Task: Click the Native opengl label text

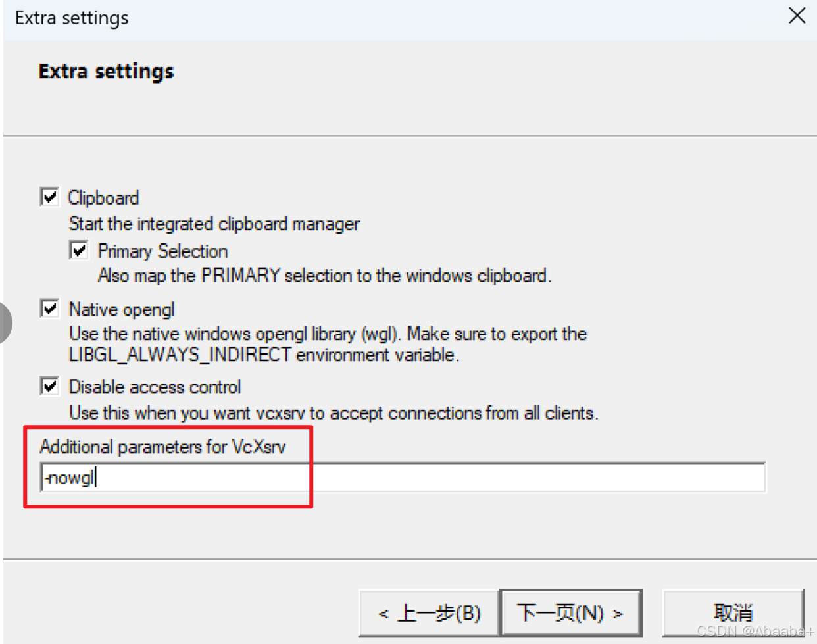Action: (122, 309)
